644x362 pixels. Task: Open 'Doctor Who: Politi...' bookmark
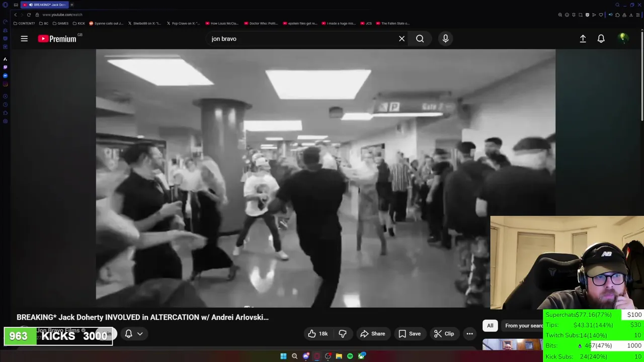point(260,23)
